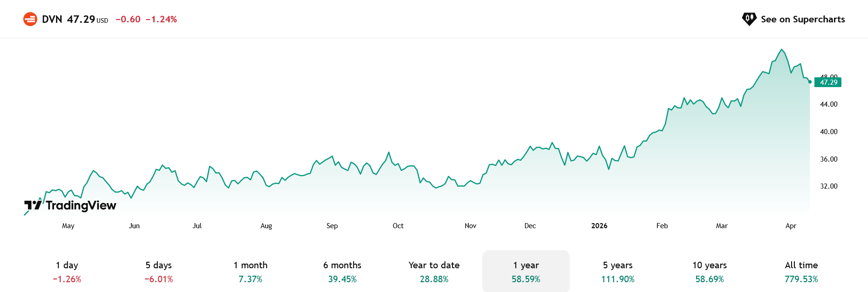The image size is (868, 292).
Task: Click the 2026 label on time axis
Action: click(x=599, y=226)
